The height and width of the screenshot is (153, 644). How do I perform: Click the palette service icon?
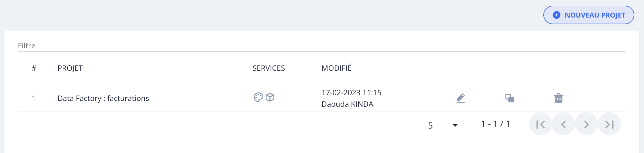pos(258,97)
